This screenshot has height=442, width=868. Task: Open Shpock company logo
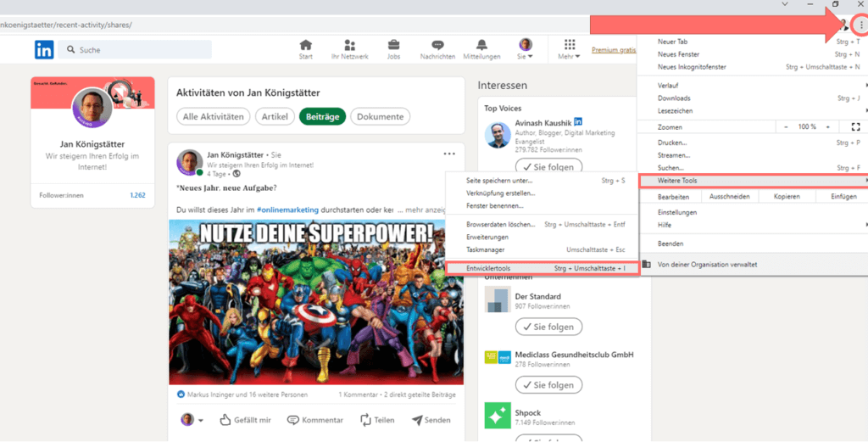pos(498,416)
